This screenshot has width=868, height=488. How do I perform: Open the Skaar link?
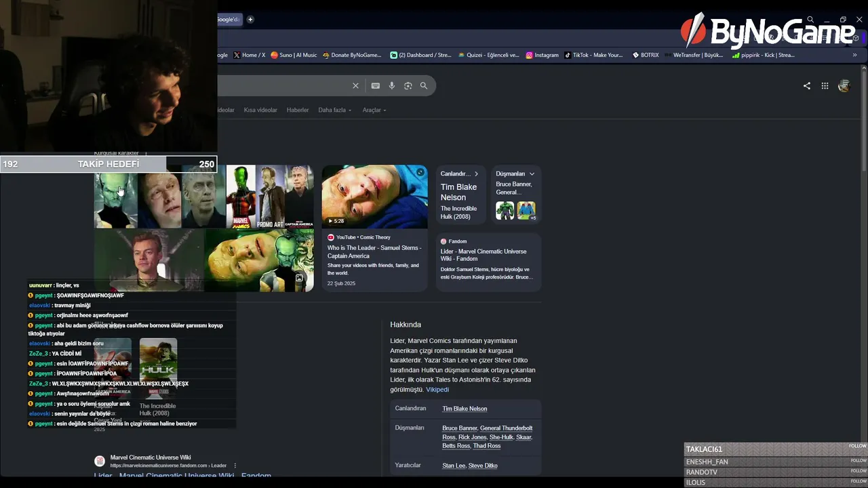[x=524, y=437]
